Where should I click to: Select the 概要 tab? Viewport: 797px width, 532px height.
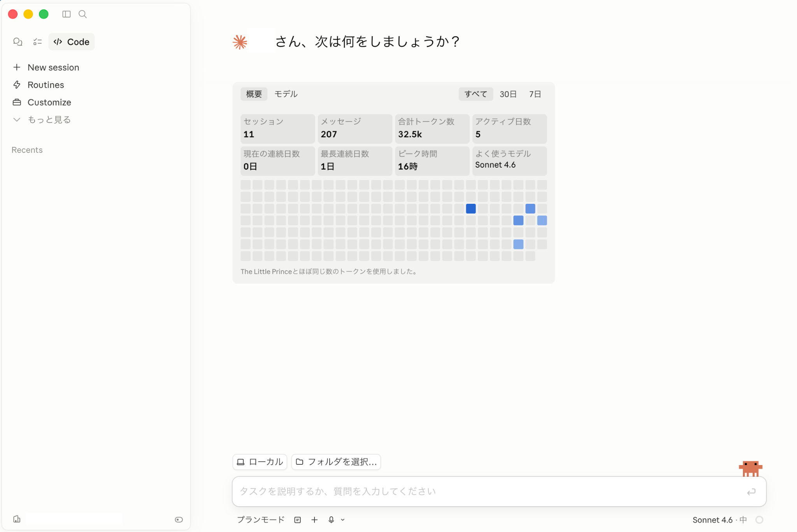pos(254,94)
